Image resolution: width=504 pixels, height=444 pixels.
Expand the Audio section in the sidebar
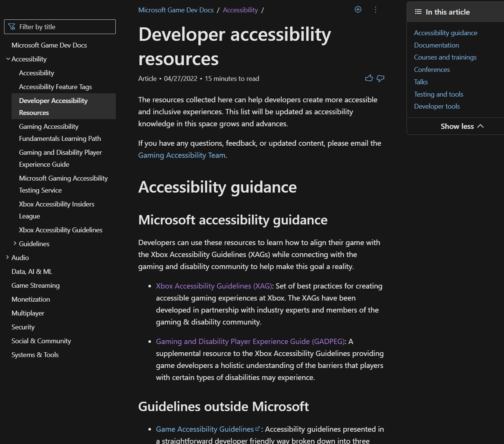coord(7,257)
